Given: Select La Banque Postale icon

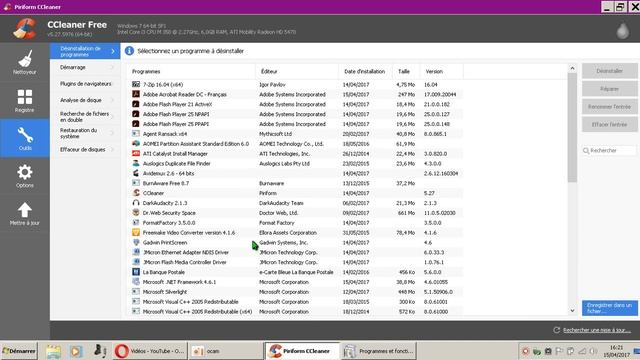Looking at the screenshot, I should [x=136, y=272].
